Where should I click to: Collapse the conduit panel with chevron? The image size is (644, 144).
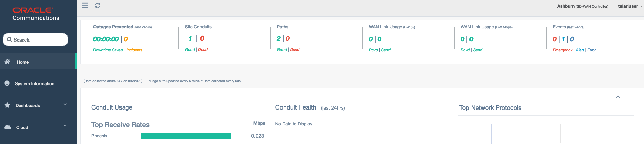618,97
